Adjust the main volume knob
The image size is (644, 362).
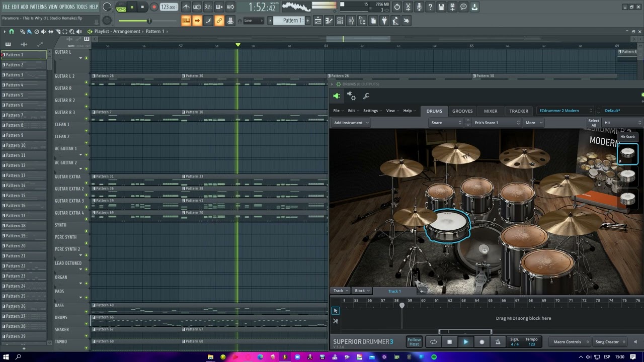coord(107,7)
